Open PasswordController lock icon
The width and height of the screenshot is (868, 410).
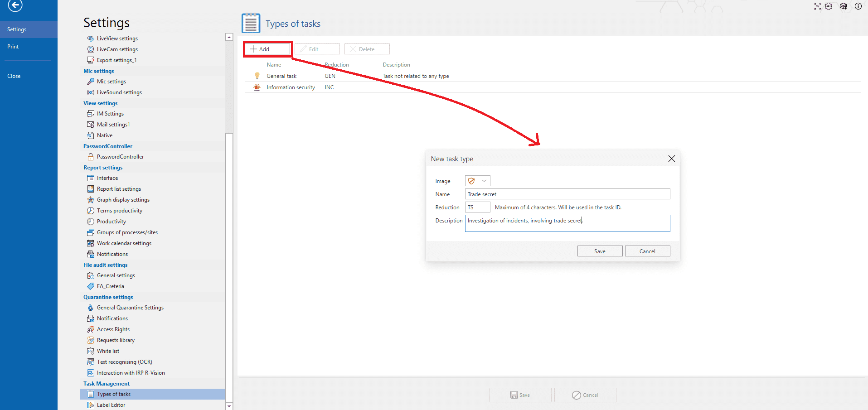tap(91, 157)
